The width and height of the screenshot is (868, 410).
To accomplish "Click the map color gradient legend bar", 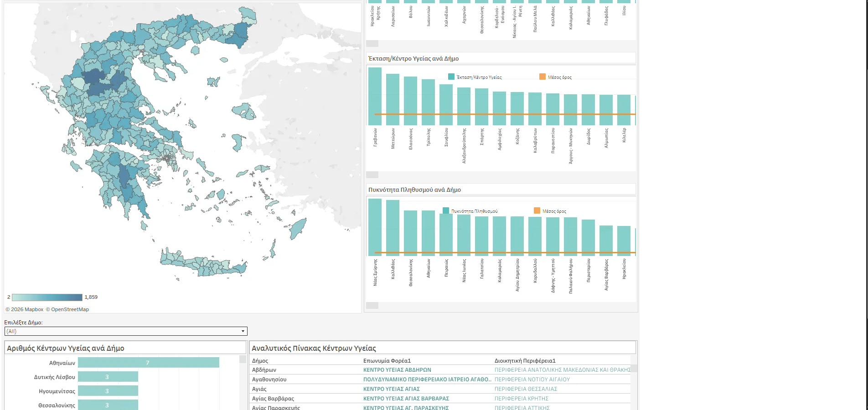I will tap(47, 297).
